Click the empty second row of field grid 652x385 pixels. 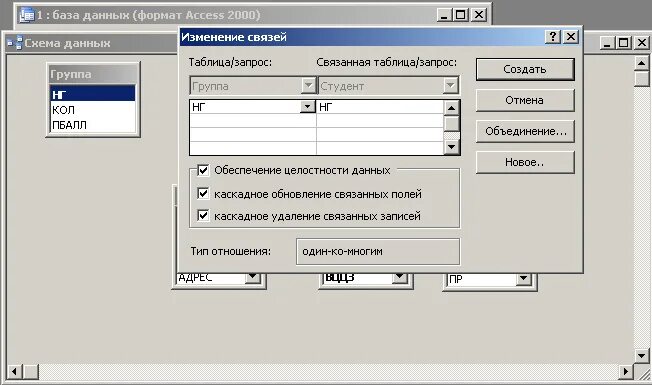[x=316, y=121]
